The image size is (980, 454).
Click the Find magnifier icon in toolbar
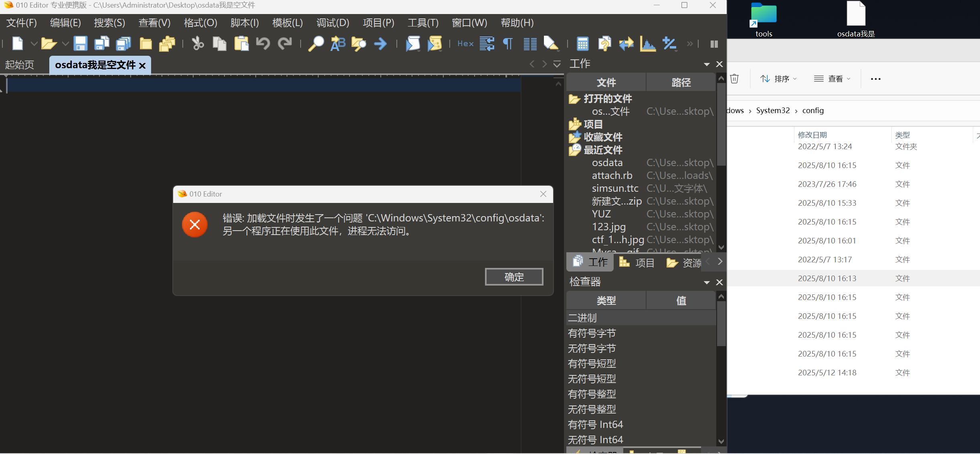[x=316, y=43]
